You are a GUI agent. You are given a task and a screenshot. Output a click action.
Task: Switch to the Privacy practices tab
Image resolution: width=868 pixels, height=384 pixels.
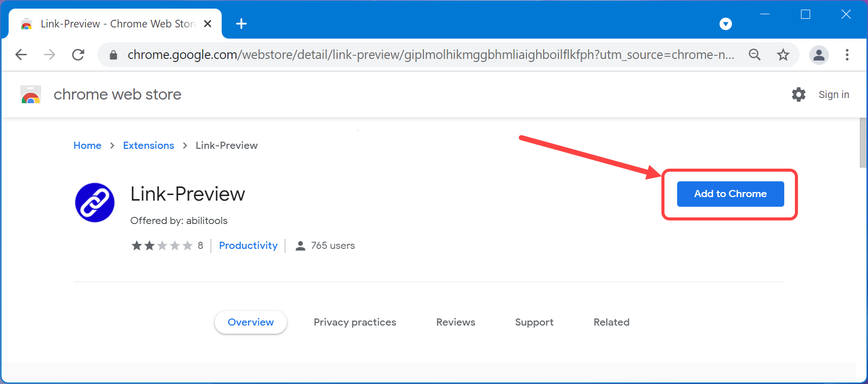click(x=355, y=322)
